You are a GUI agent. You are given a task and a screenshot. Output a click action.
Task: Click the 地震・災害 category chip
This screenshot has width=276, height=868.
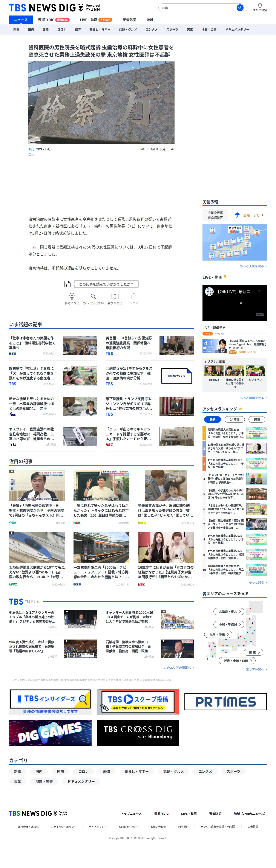point(44,781)
